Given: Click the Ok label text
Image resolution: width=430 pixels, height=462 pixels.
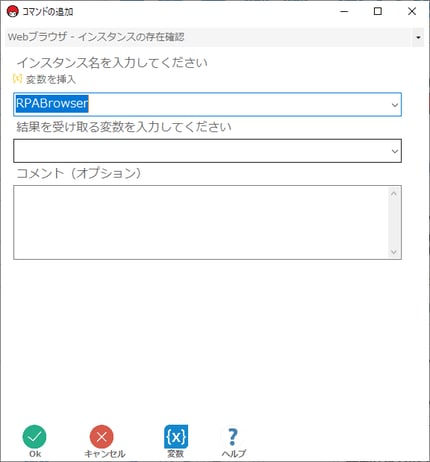Looking at the screenshot, I should click(x=35, y=454).
